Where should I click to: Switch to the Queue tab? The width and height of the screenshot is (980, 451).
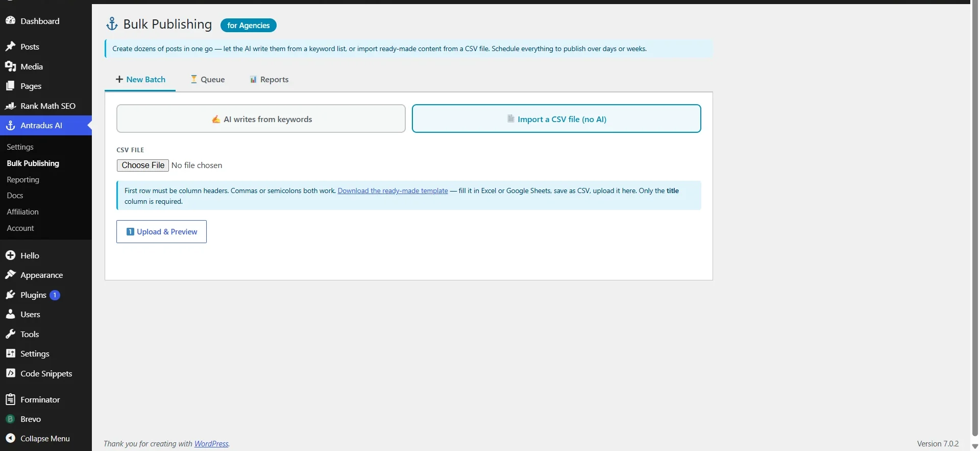208,80
